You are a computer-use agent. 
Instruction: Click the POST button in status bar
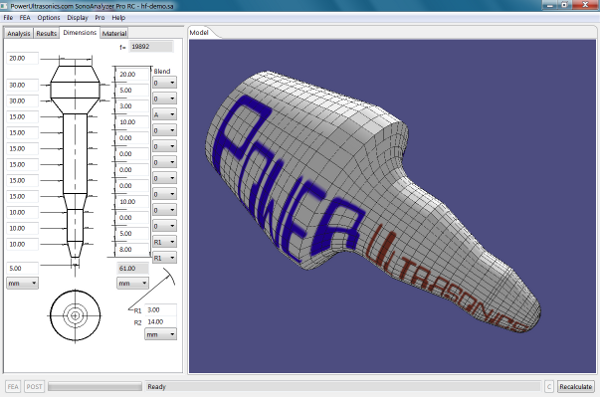click(x=34, y=386)
